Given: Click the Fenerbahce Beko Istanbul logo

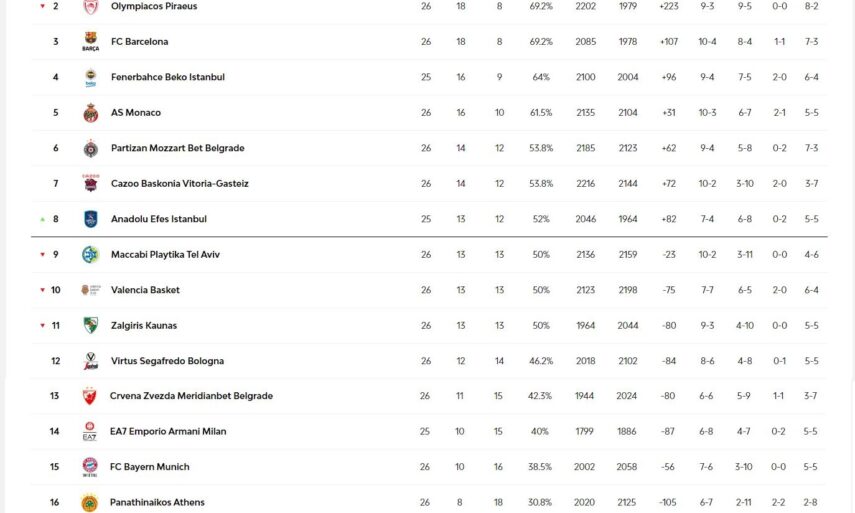Looking at the screenshot, I should pos(90,77).
